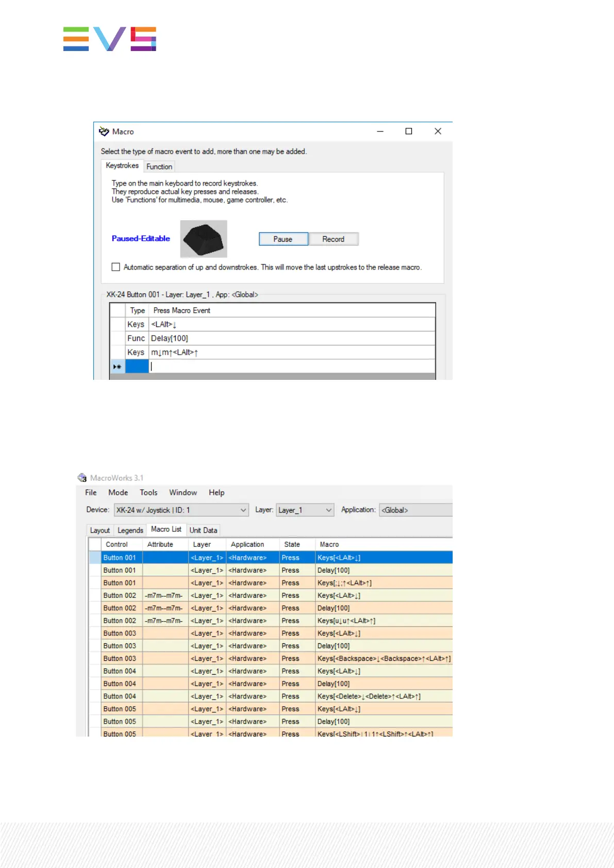Click the EVS logo
Viewport: 614px width, 868px height.
click(x=110, y=39)
